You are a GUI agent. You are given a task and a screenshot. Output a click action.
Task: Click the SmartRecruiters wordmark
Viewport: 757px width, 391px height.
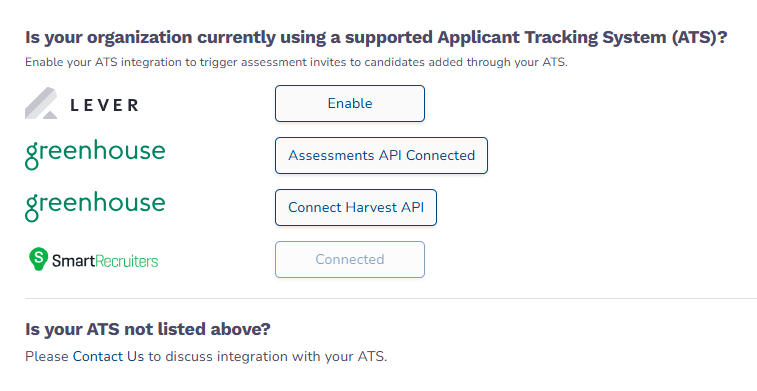click(105, 261)
